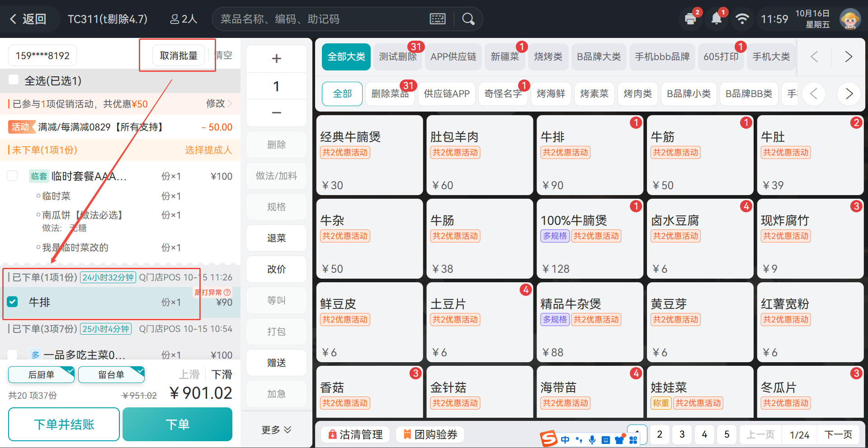Check the Wi-Fi status icon

[742, 19]
